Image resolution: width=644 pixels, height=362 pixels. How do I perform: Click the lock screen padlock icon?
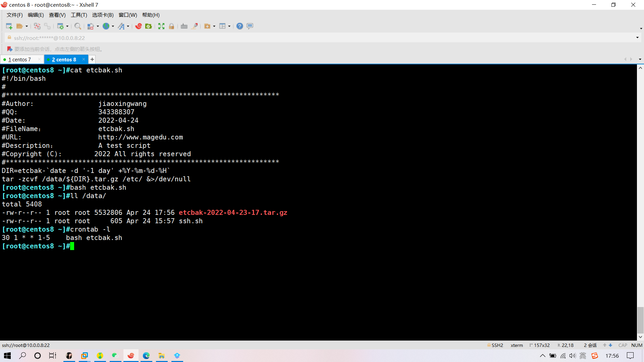pos(171,26)
